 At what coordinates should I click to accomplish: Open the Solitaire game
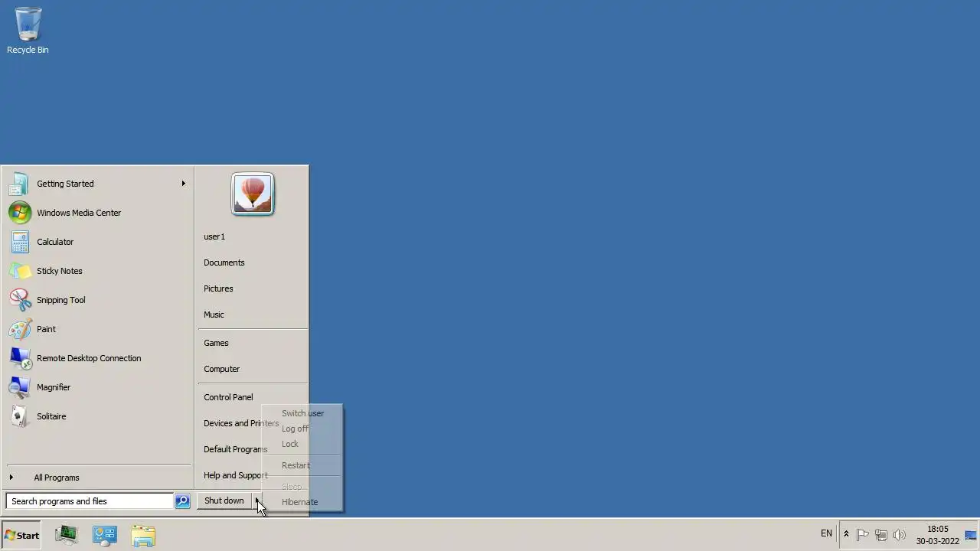tap(97, 416)
